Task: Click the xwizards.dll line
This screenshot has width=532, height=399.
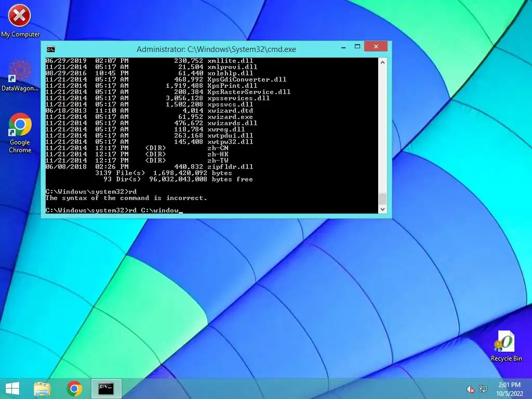Action: [151, 123]
